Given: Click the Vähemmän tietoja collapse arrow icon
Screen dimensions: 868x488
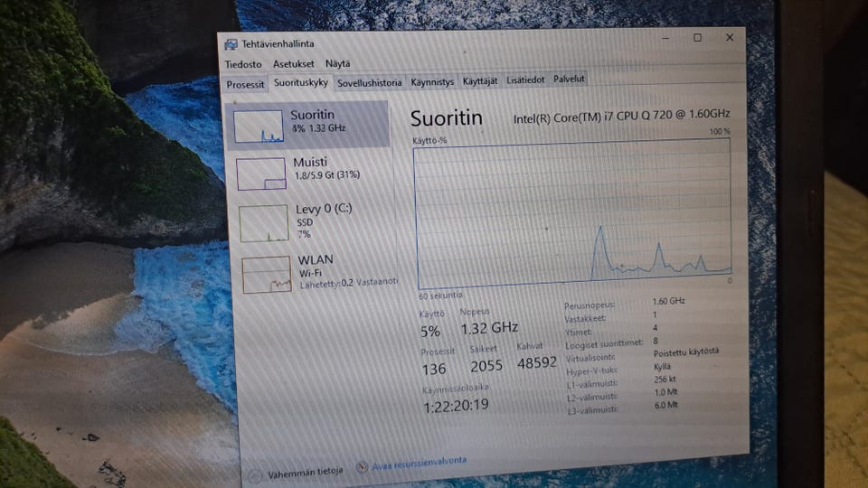Looking at the screenshot, I should (255, 475).
